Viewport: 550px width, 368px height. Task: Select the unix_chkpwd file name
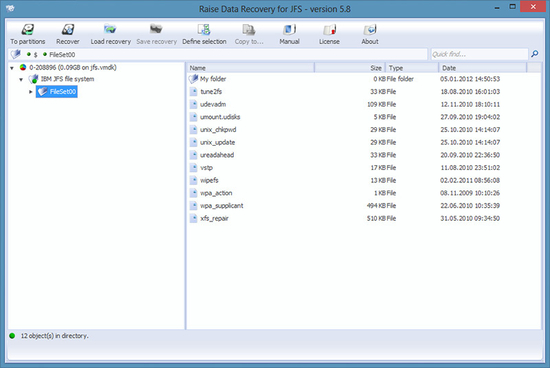click(x=218, y=129)
